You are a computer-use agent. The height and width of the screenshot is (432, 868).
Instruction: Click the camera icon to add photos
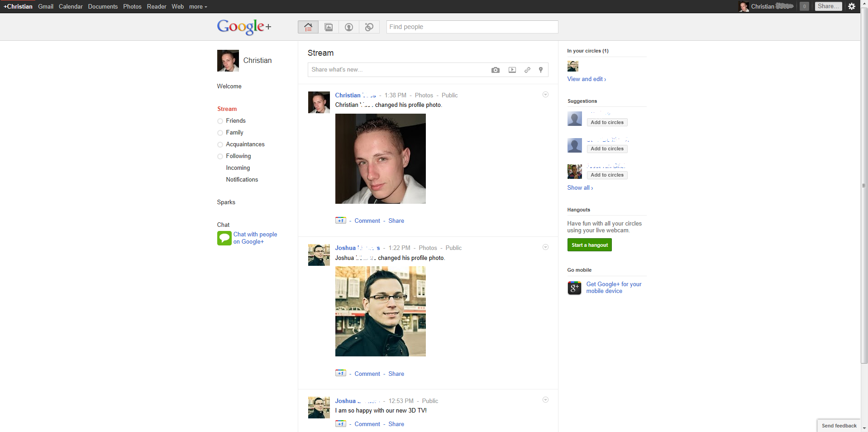point(496,70)
